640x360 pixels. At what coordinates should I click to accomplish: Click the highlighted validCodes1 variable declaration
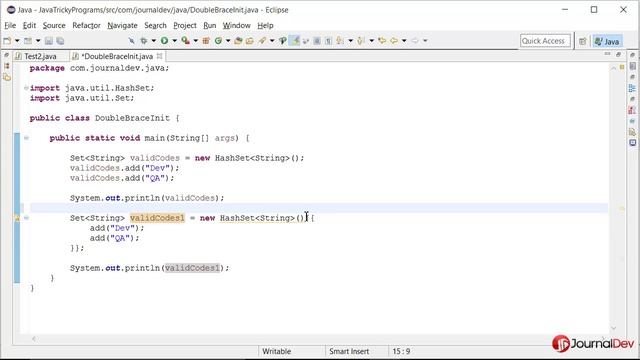(x=157, y=218)
